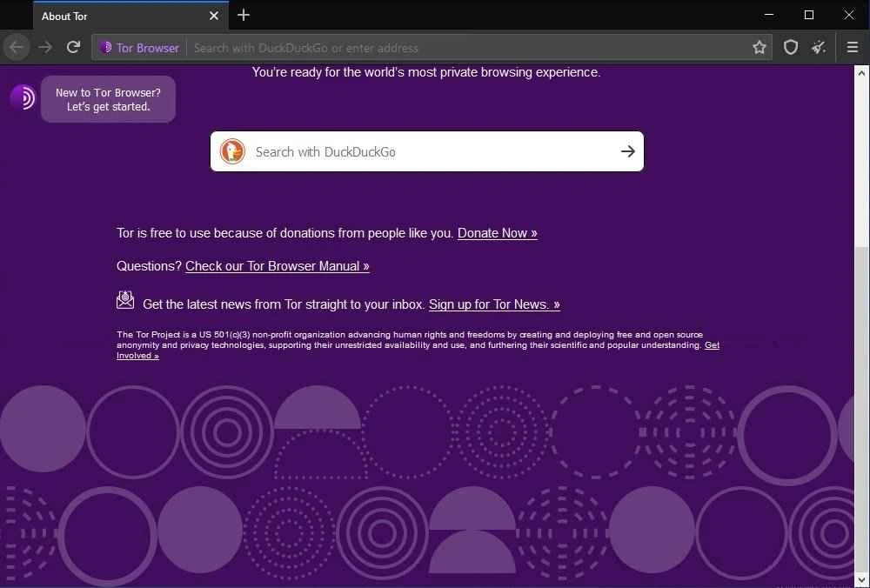Screen dimensions: 870x588
Task: Open the hamburger application menu
Action: point(853,48)
